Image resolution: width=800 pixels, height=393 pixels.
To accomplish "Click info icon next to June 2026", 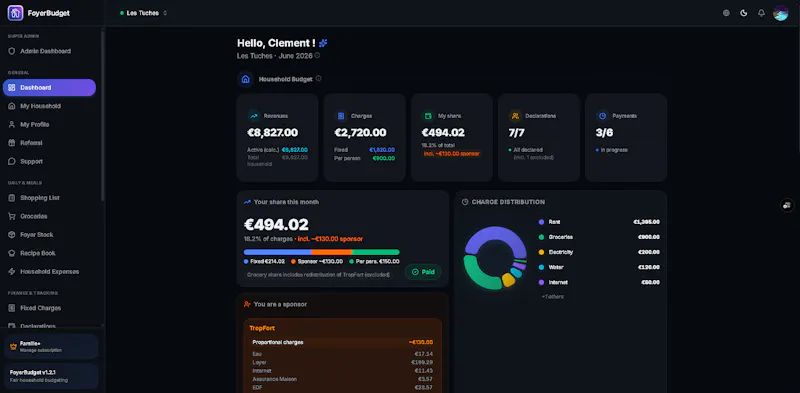I will pyautogui.click(x=317, y=55).
